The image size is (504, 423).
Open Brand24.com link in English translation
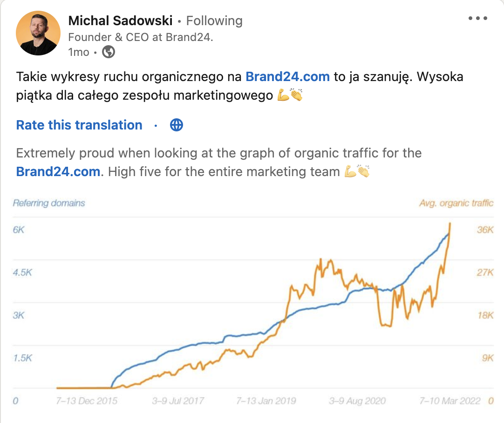58,171
